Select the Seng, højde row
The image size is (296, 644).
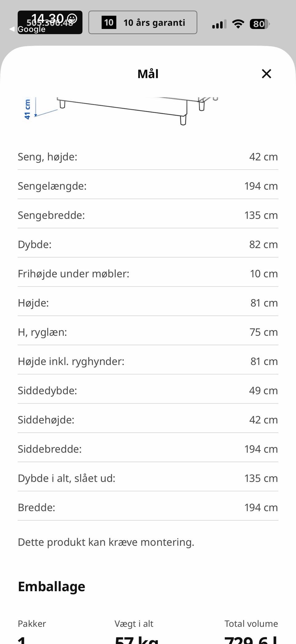148,157
